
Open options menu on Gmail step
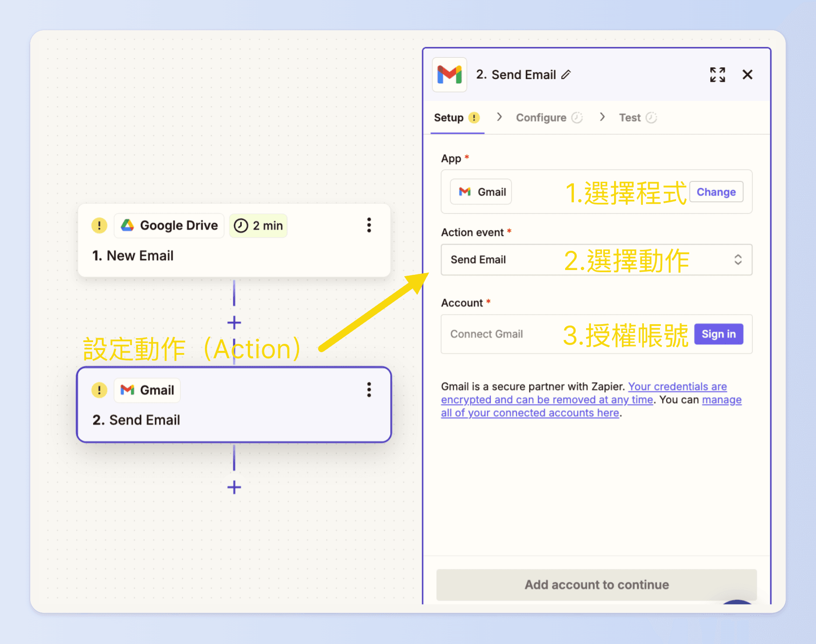[x=369, y=390]
